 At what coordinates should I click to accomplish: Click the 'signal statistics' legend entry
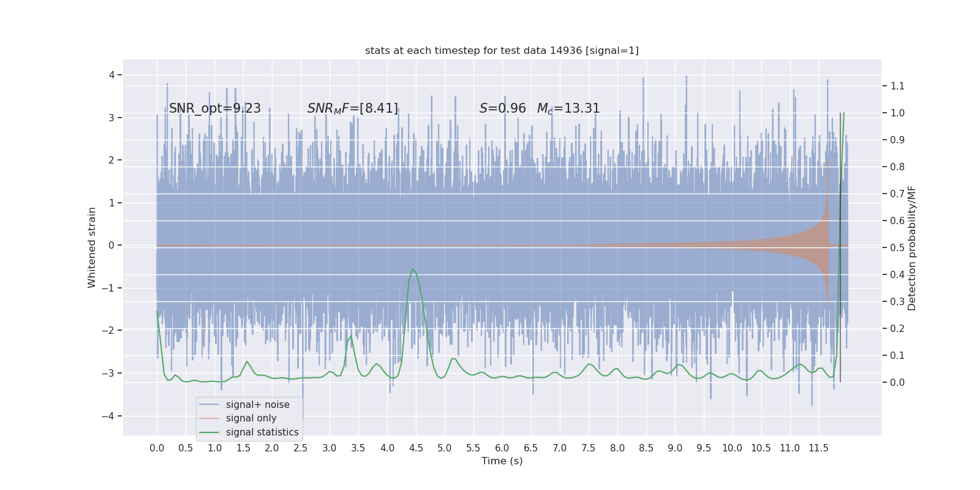[x=262, y=432]
